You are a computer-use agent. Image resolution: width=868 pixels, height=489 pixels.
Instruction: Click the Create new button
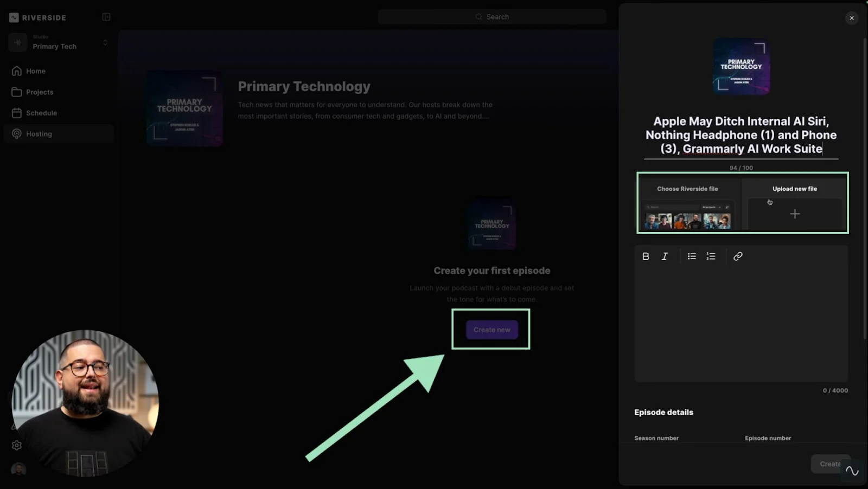(492, 330)
